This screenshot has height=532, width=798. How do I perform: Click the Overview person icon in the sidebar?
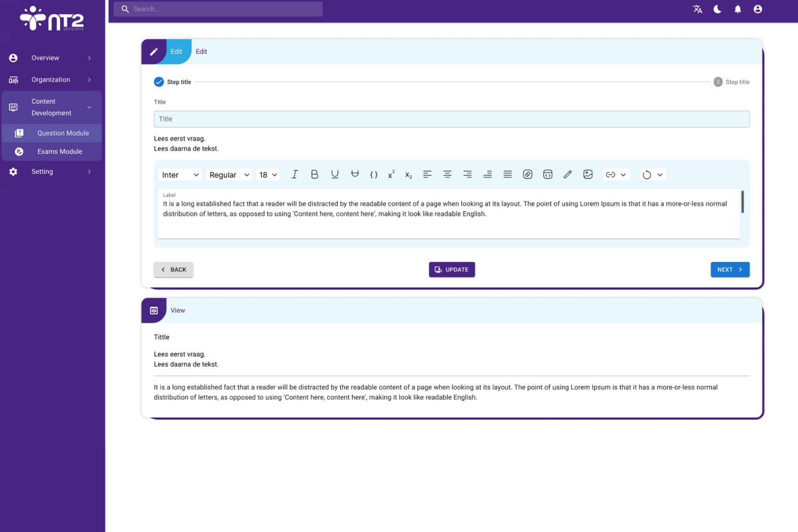click(x=13, y=58)
